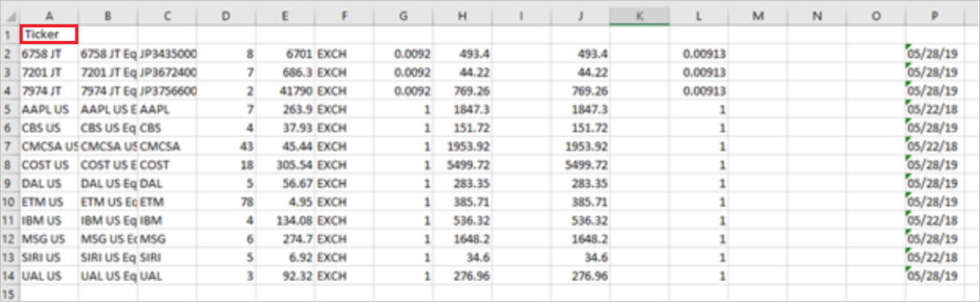The image size is (980, 302).
Task: Select row 5 header
Action: pos(10,109)
